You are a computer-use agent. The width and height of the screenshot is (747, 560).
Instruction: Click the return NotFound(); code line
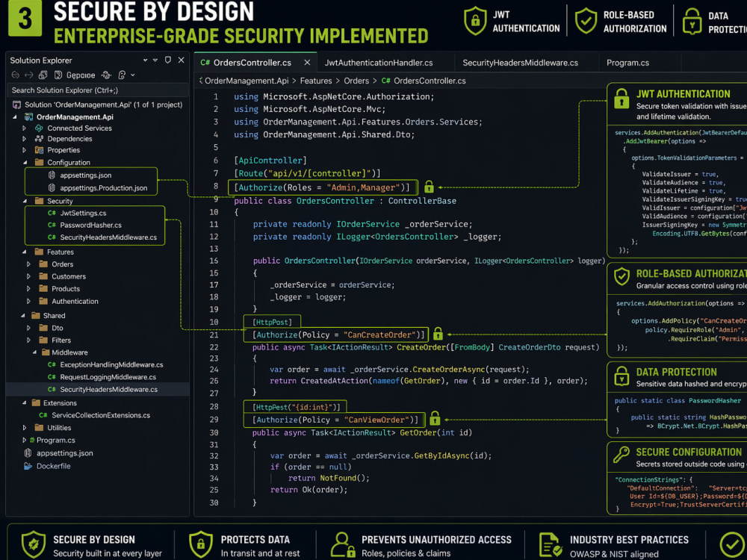point(329,478)
